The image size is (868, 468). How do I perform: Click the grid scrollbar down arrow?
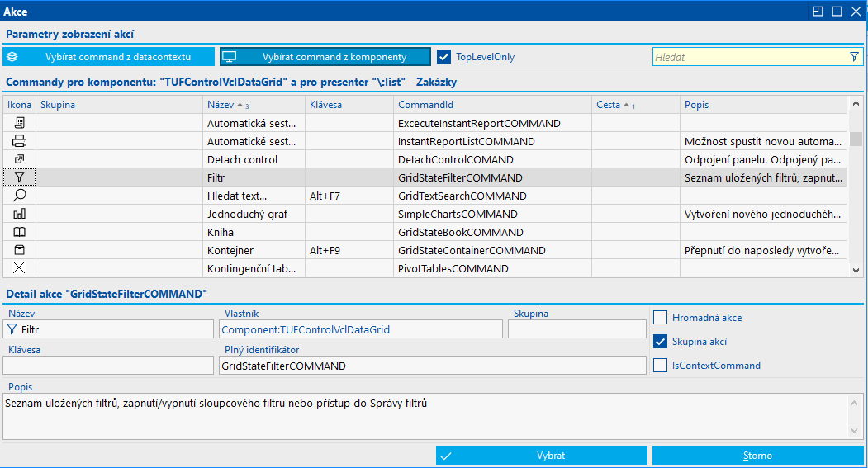856,271
